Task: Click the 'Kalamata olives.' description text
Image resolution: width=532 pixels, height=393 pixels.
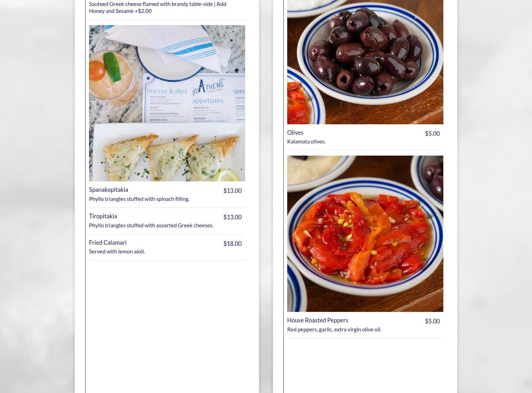Action: pos(306,141)
